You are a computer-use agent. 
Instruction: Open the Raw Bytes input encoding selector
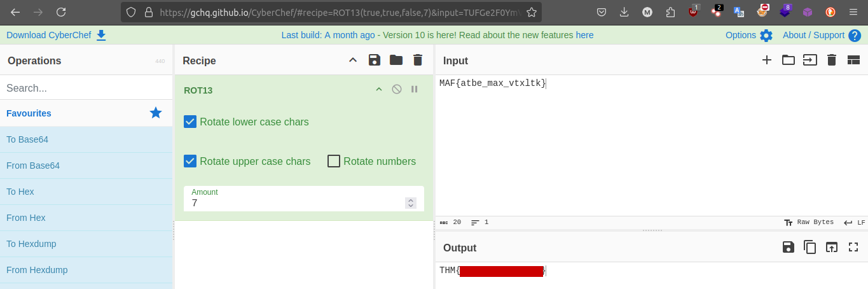point(809,222)
